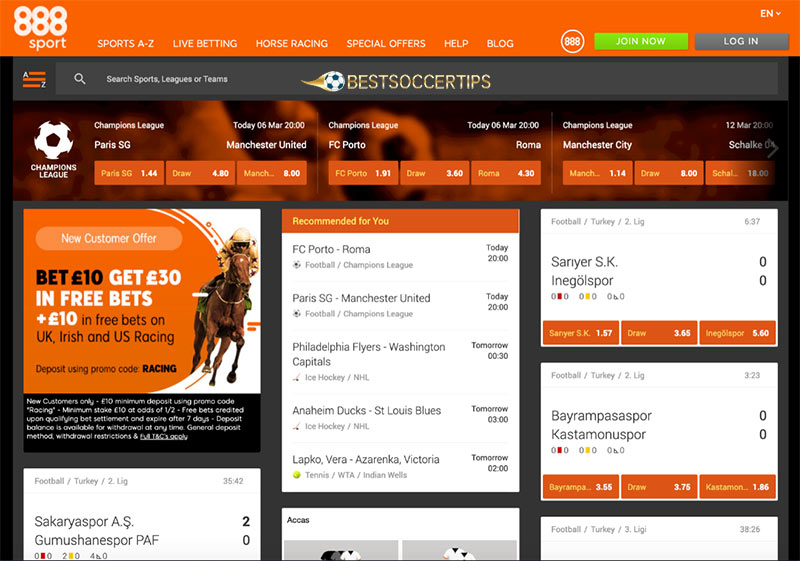The image size is (800, 561).
Task: Click the Join Now button
Action: 641,41
